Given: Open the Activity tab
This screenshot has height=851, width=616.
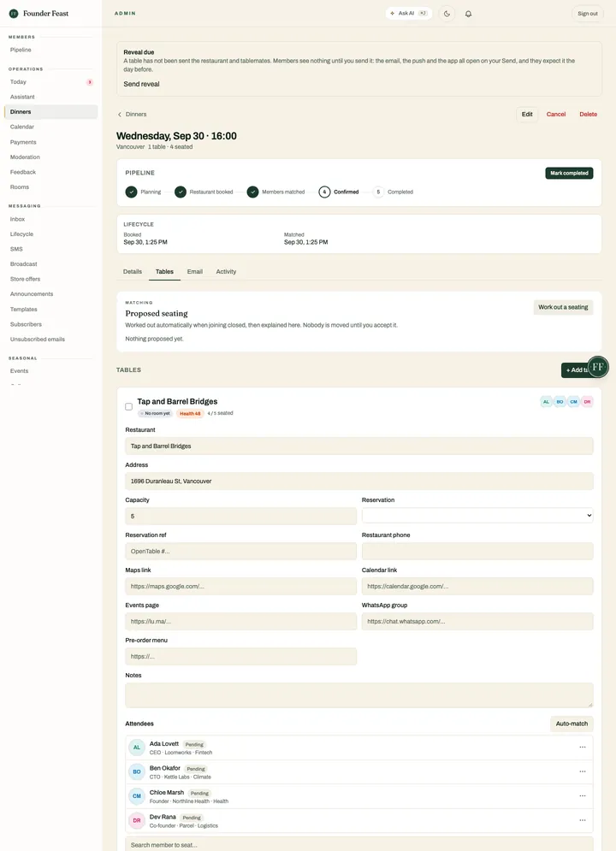Looking at the screenshot, I should [226, 271].
